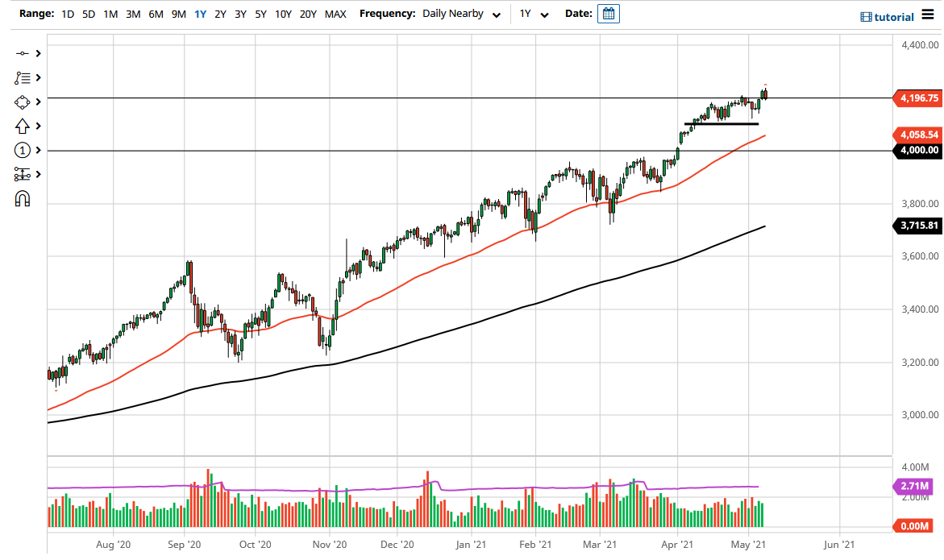Open the hamburger menu

[x=929, y=16]
